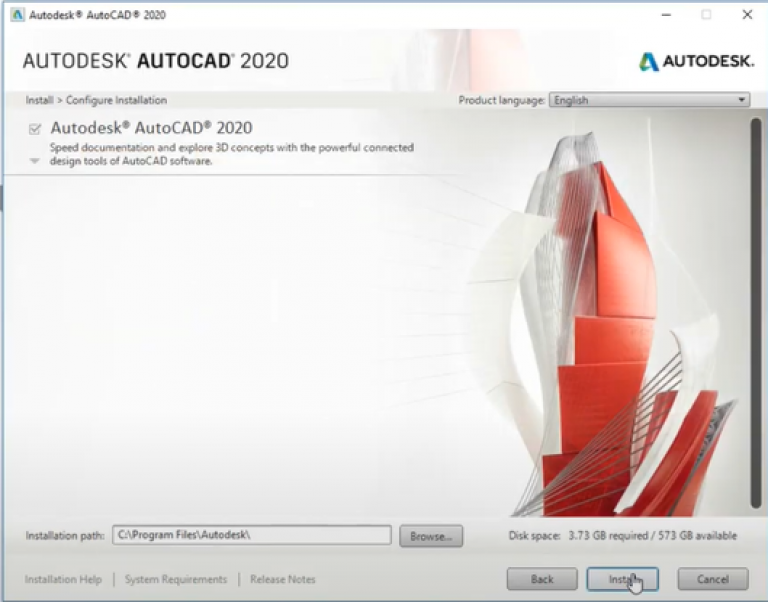
Task: Open the System Requirements link
Action: click(176, 579)
